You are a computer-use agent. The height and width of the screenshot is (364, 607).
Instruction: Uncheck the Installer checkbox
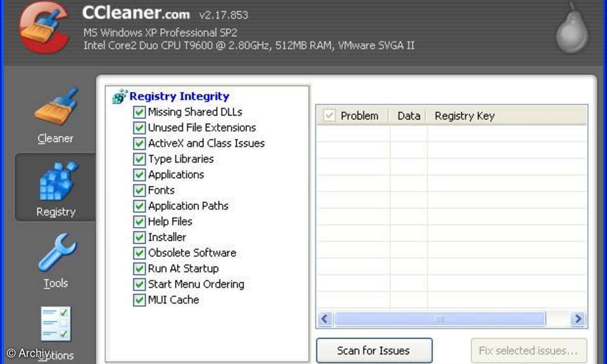point(139,237)
